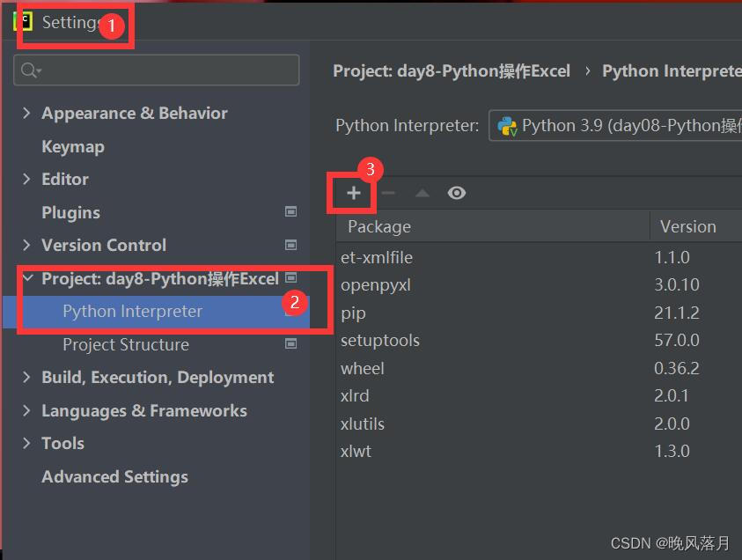Click project-level icon beside Project: day8
Viewport: 742px width, 560px height.
[x=291, y=277]
